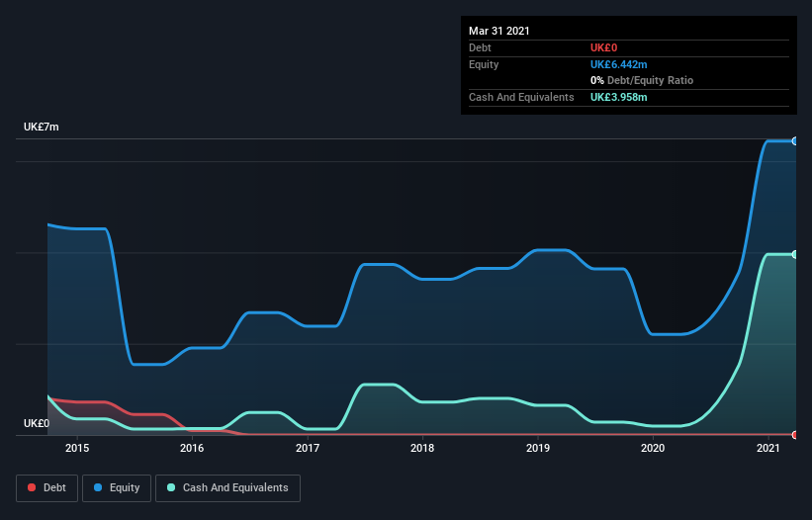Click the 2016 x-axis label

192,448
